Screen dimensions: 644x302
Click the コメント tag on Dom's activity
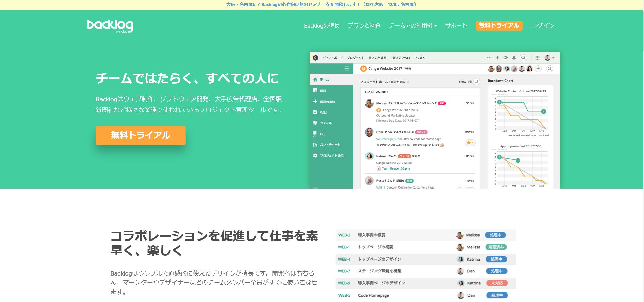(x=421, y=132)
